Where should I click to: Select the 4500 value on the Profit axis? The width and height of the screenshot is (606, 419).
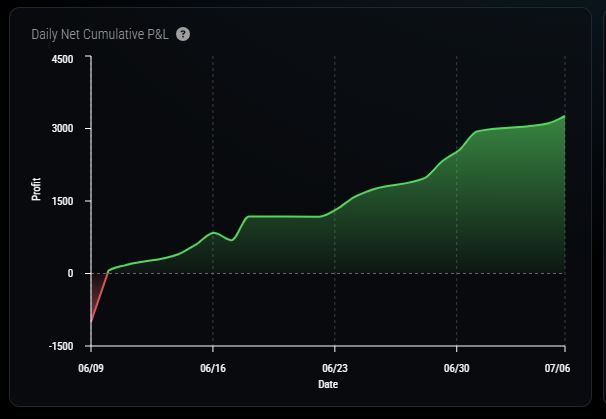tap(63, 60)
